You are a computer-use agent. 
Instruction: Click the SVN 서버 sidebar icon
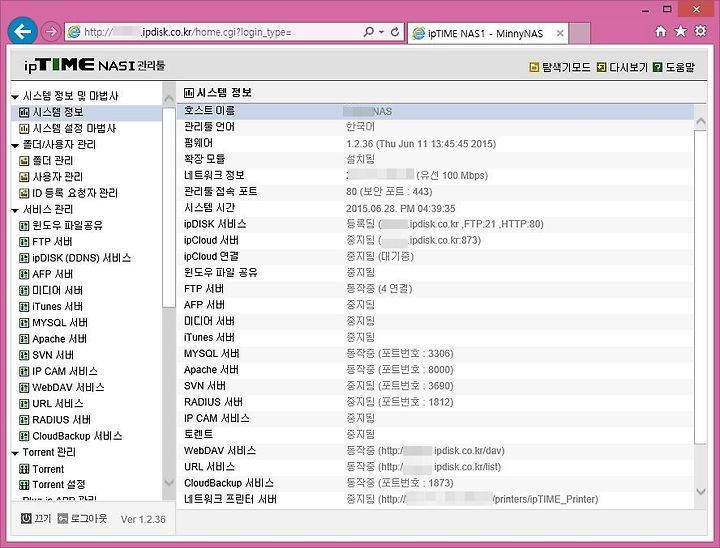click(x=24, y=355)
